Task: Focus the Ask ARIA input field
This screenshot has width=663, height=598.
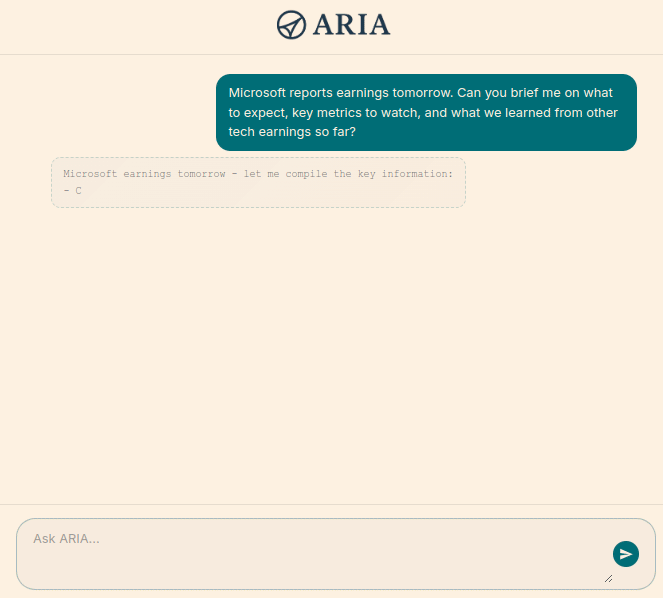Action: [x=336, y=554]
